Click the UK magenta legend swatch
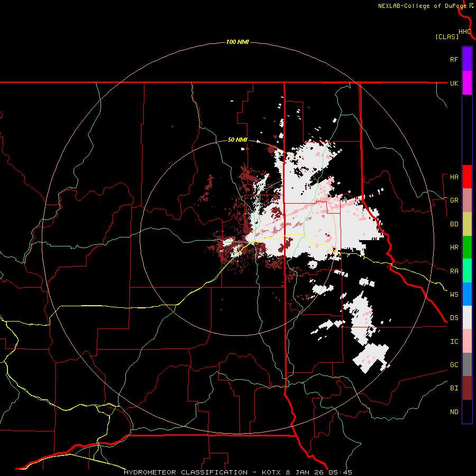Viewport: 476px width, 476px height. point(467,83)
